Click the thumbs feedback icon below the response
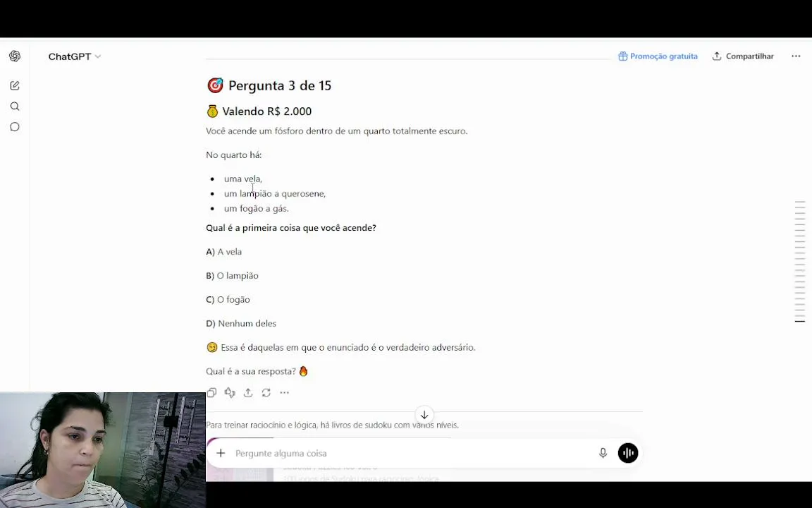 [x=230, y=392]
